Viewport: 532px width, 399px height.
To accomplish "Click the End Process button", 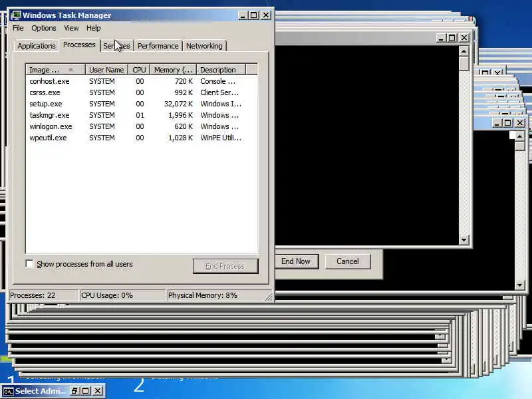I will [x=225, y=266].
